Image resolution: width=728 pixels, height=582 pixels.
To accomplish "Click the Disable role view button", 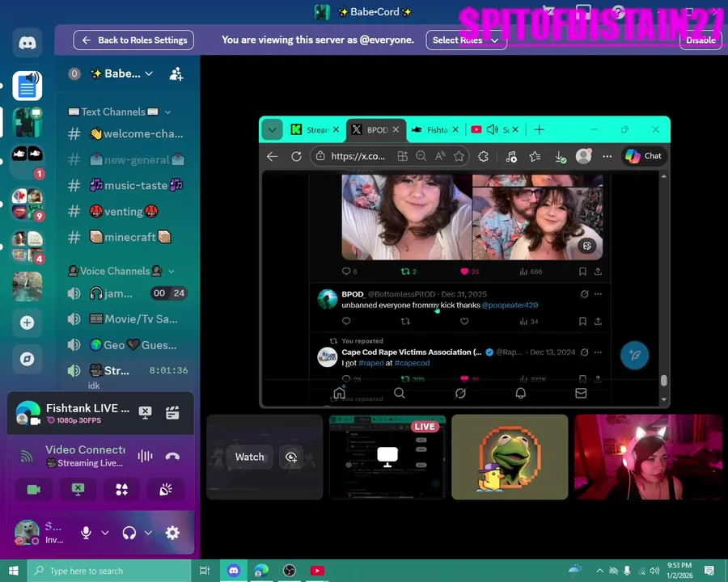I will tap(700, 40).
